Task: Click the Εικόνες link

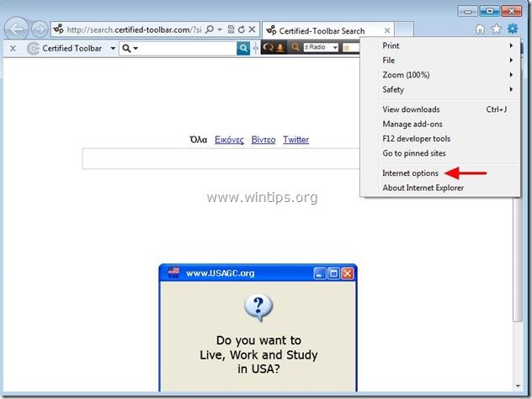Action: coord(229,140)
